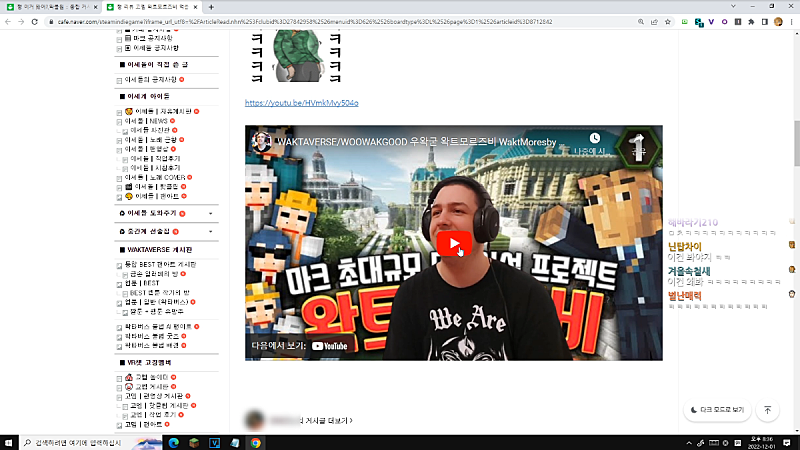Expand the 이세돌 도와주기 section arrow
The height and width of the screenshot is (450, 800).
[x=210, y=214]
